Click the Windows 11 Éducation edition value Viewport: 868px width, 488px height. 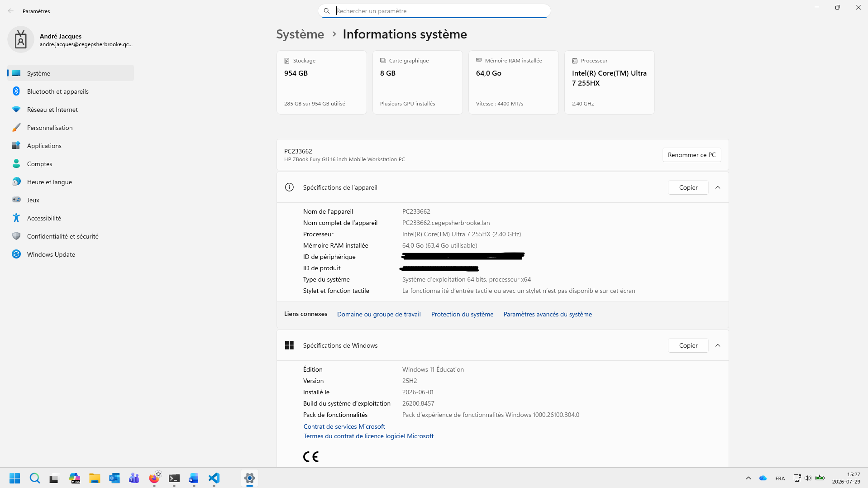pyautogui.click(x=433, y=369)
